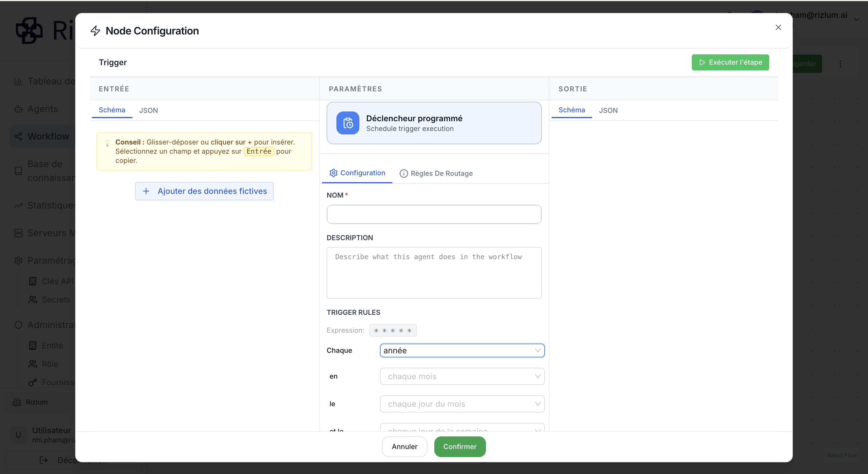Viewport: 868px width, 474px height.
Task: Open the chaque mois dropdown
Action: point(462,376)
